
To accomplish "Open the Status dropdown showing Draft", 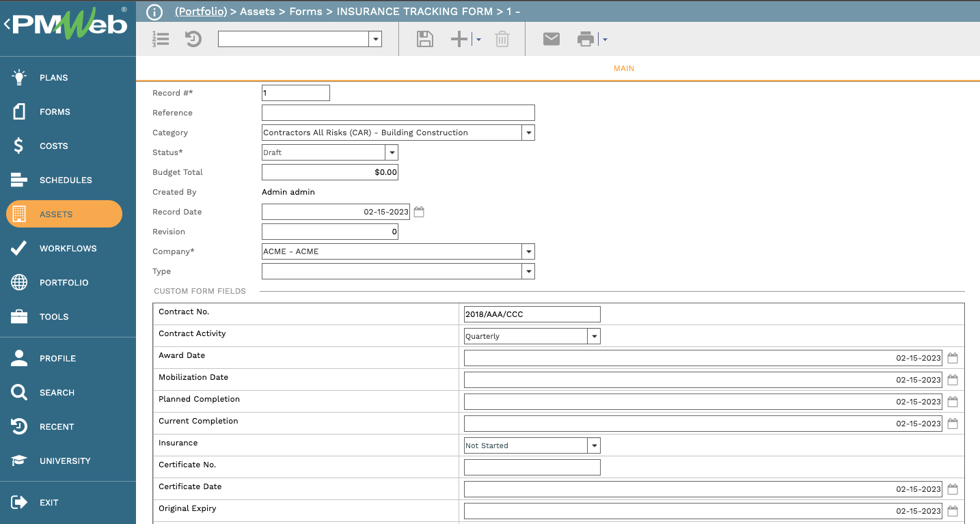I will tap(391, 152).
